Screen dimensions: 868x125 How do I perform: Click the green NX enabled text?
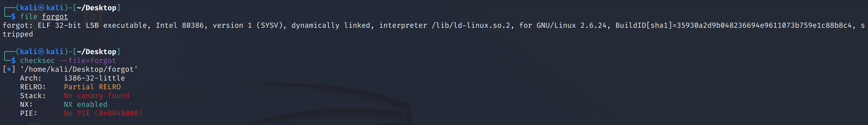click(86, 104)
